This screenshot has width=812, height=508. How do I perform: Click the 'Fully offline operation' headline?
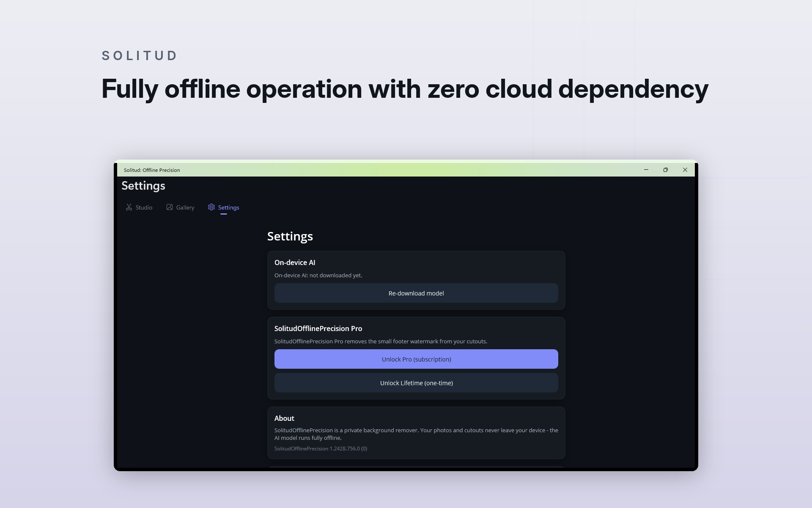405,89
